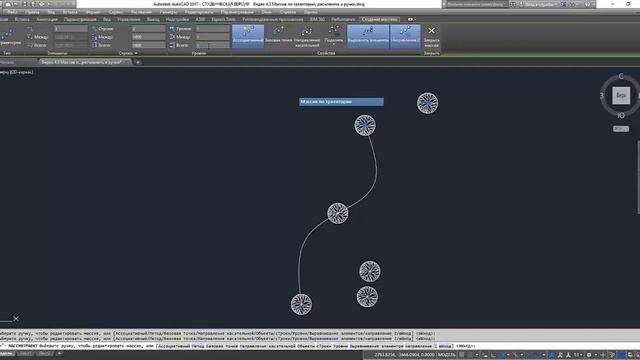Viewport: 640px width, 360px height.
Task: Click the tree block at the curve's bottom end
Action: point(301,304)
